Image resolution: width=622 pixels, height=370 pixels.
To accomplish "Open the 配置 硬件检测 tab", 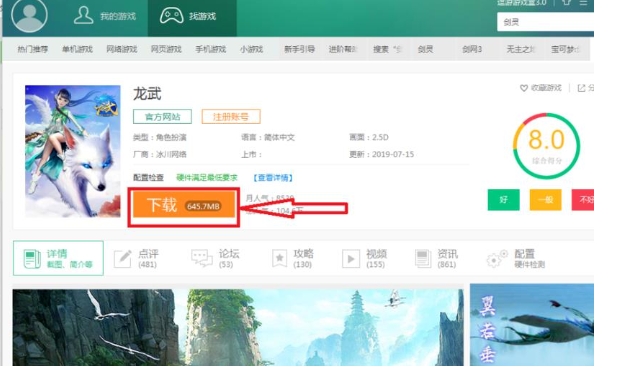I will tap(516, 258).
